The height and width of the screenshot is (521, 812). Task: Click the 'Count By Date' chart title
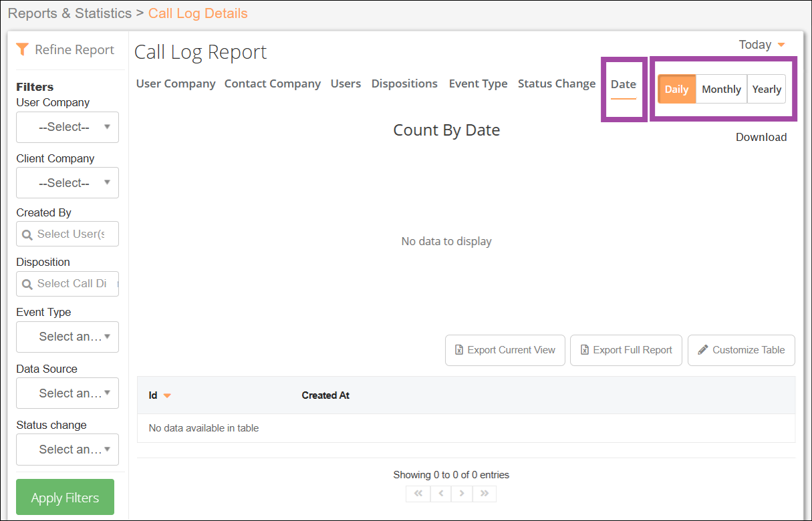[446, 130]
